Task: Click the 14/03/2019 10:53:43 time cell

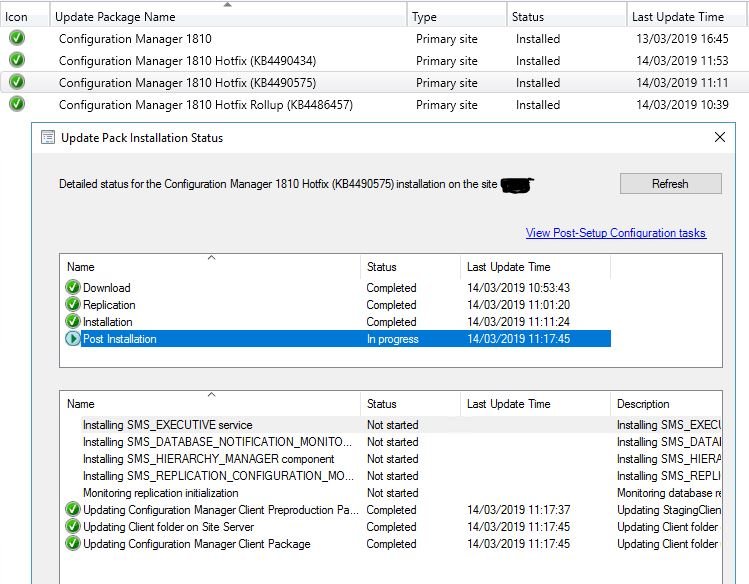Action: click(x=518, y=287)
